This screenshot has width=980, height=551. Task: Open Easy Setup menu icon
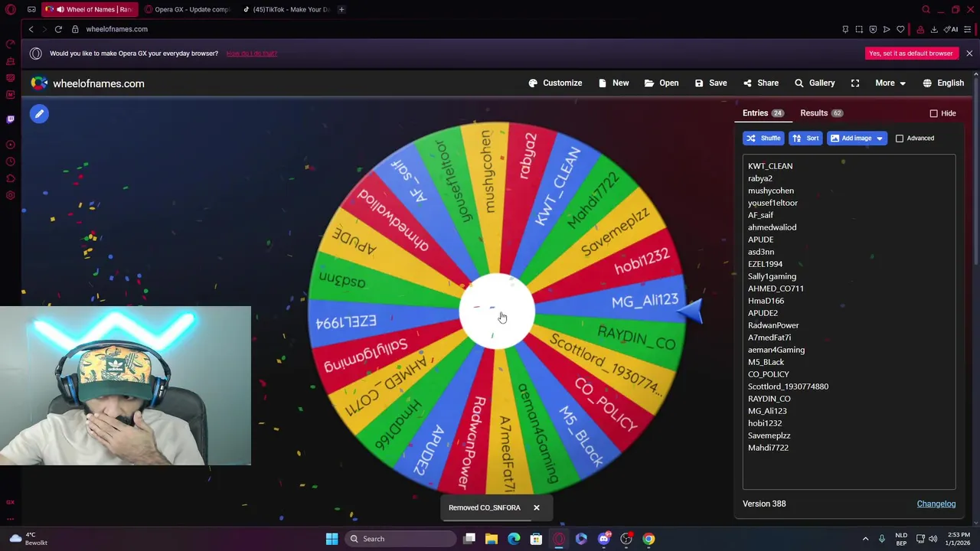coord(968,29)
